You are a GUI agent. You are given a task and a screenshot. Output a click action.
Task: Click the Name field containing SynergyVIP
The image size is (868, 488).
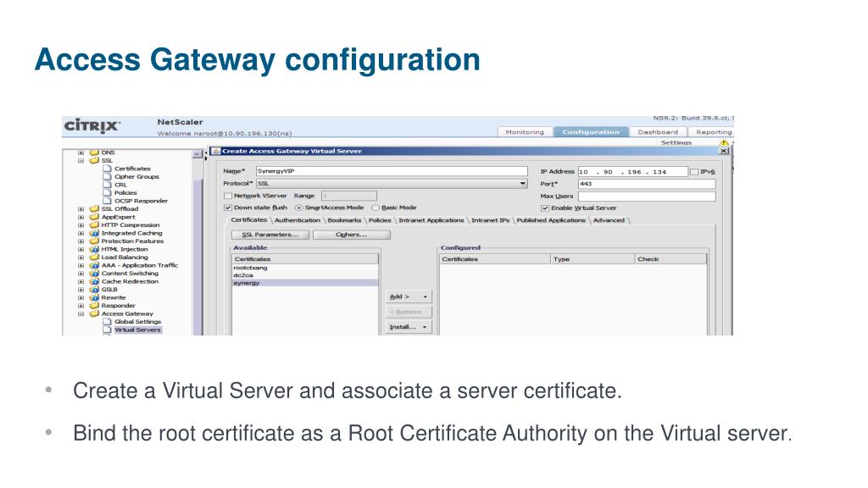[392, 171]
